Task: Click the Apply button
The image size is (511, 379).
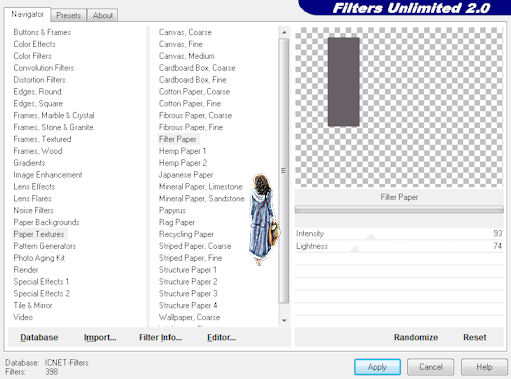Action: tap(377, 367)
